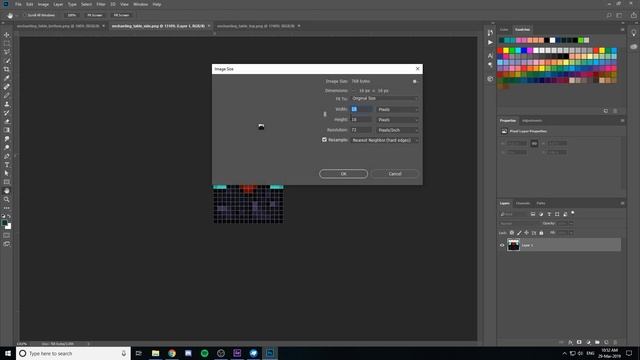Open the Resample method dropdown
Image resolution: width=640 pixels, height=360 pixels.
point(385,140)
